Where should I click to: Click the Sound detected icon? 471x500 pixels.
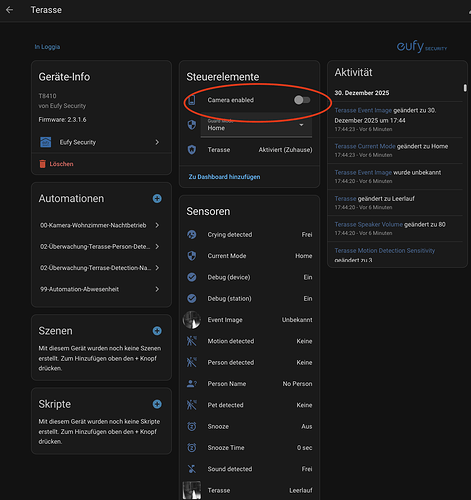click(x=192, y=469)
